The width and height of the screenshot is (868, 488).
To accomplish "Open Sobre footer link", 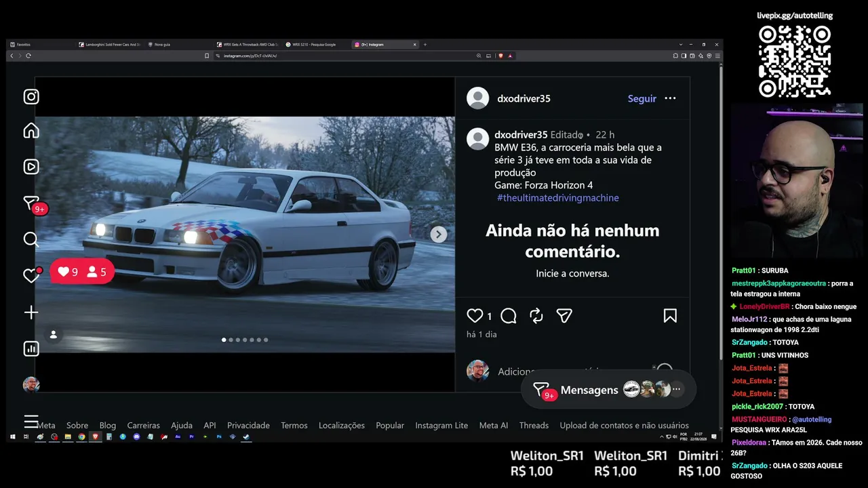I will coord(77,426).
